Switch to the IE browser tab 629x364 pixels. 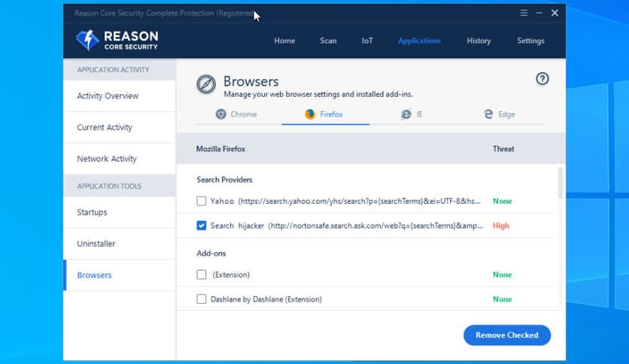(x=413, y=114)
